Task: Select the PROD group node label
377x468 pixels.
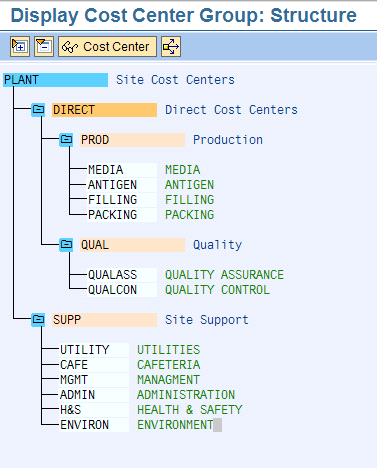Action: (x=132, y=140)
